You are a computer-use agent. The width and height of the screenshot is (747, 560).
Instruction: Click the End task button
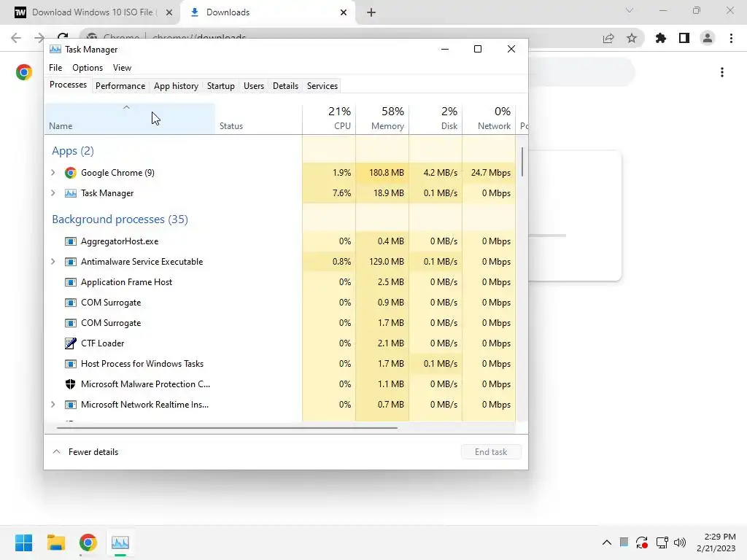491,452
